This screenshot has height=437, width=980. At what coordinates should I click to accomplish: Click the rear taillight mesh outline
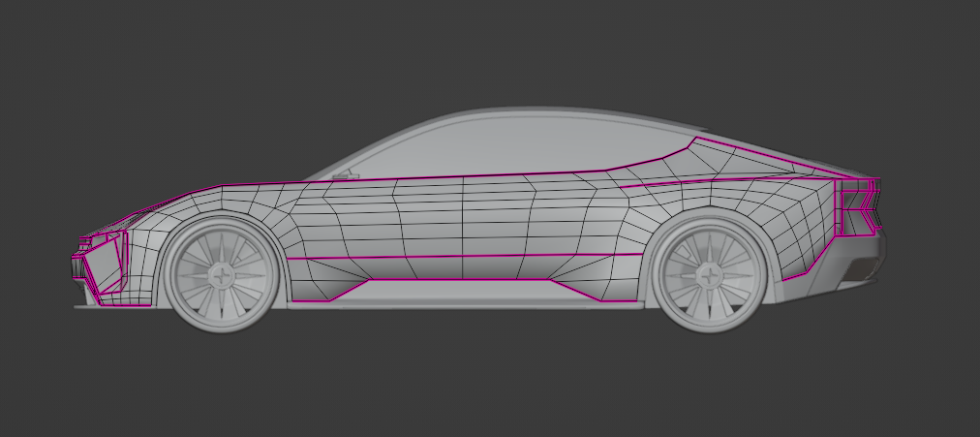(859, 210)
